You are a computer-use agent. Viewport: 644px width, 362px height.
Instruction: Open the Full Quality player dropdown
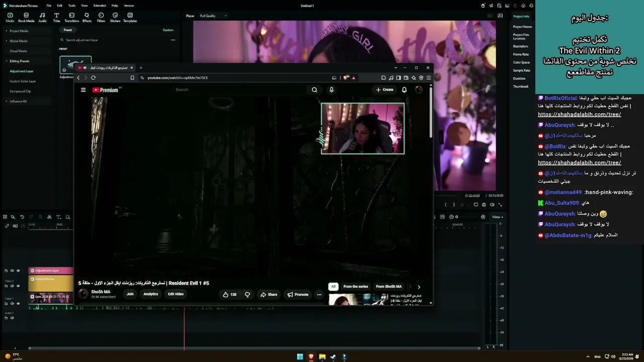[213, 16]
